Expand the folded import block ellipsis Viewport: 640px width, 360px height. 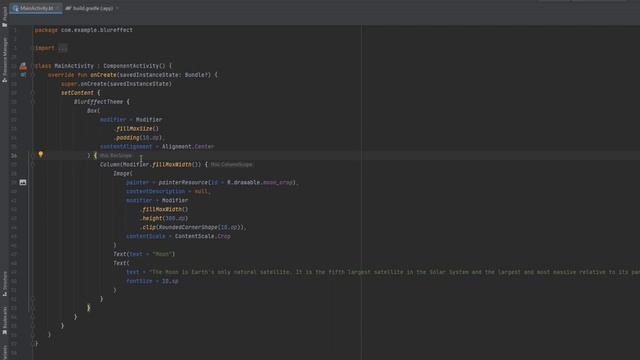pos(62,48)
